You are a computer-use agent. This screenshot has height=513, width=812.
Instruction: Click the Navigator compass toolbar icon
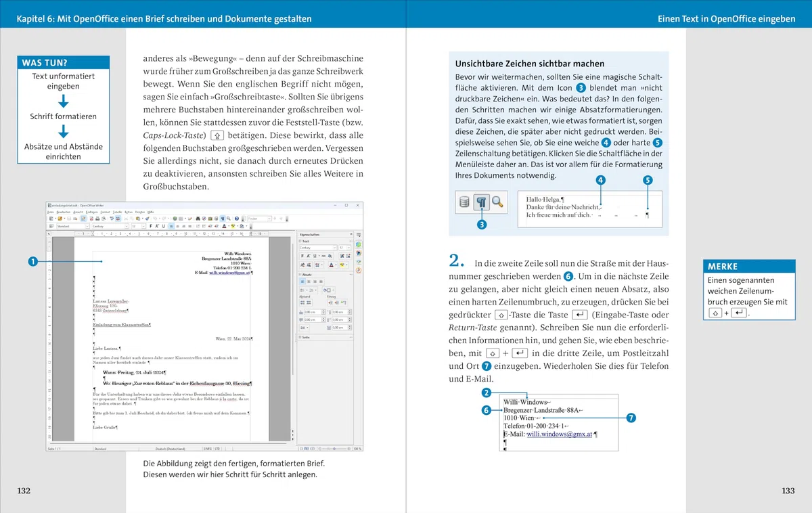(x=204, y=219)
